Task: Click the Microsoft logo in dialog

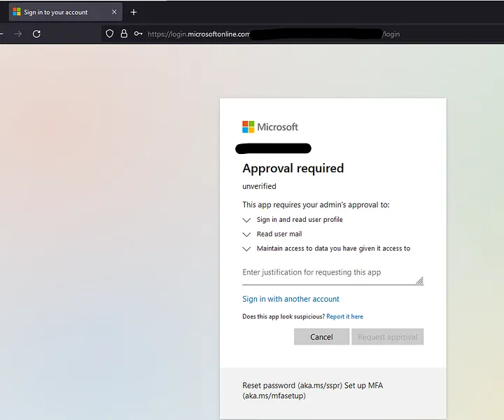Action: (270, 127)
